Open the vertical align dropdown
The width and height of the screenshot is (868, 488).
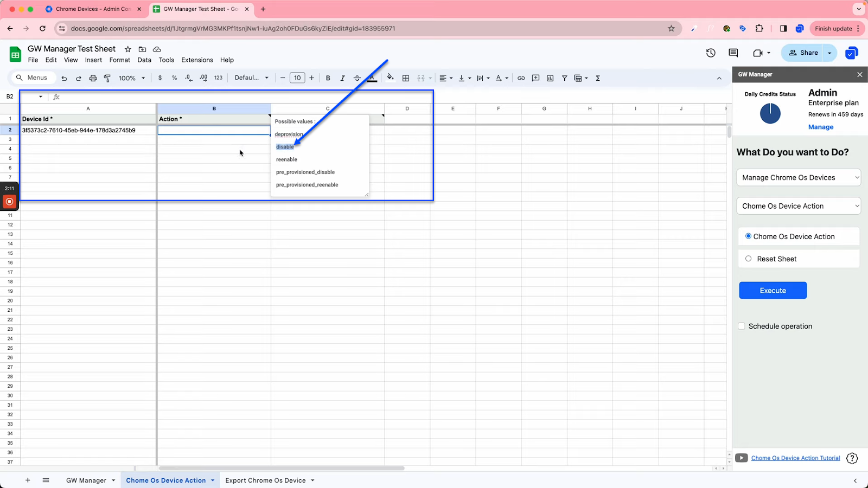coord(465,78)
